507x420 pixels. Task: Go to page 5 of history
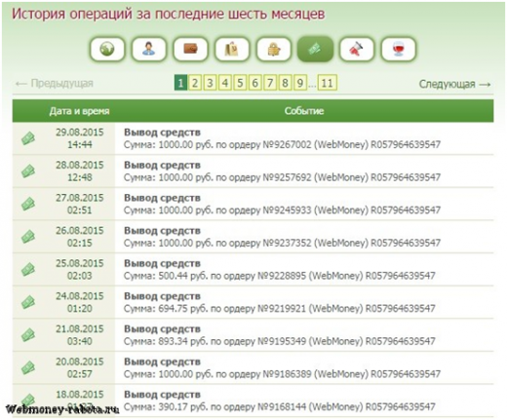(x=240, y=83)
